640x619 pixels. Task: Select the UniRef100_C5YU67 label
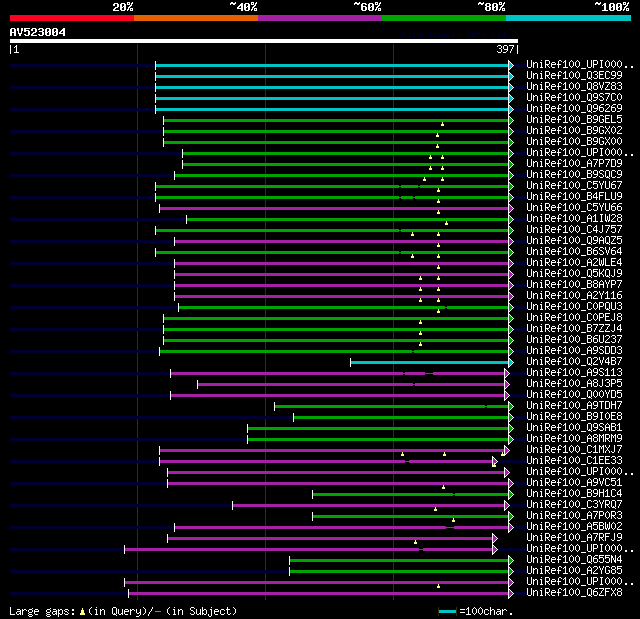[574, 186]
